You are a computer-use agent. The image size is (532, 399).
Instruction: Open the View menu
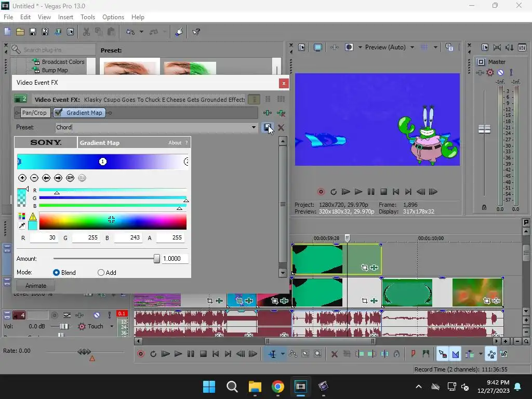point(44,17)
